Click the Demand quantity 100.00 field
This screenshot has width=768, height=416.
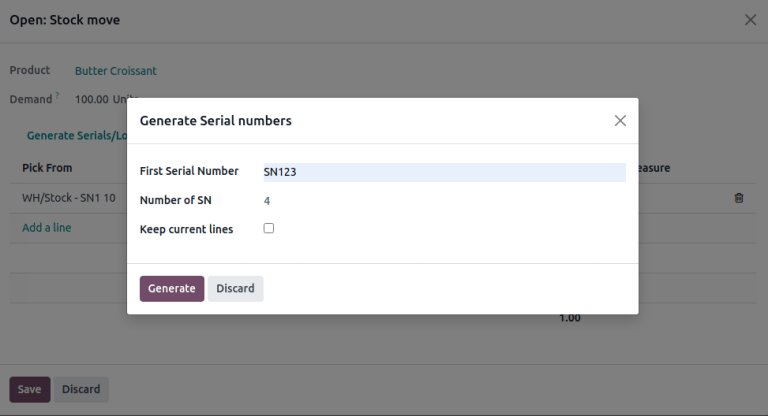[92, 99]
